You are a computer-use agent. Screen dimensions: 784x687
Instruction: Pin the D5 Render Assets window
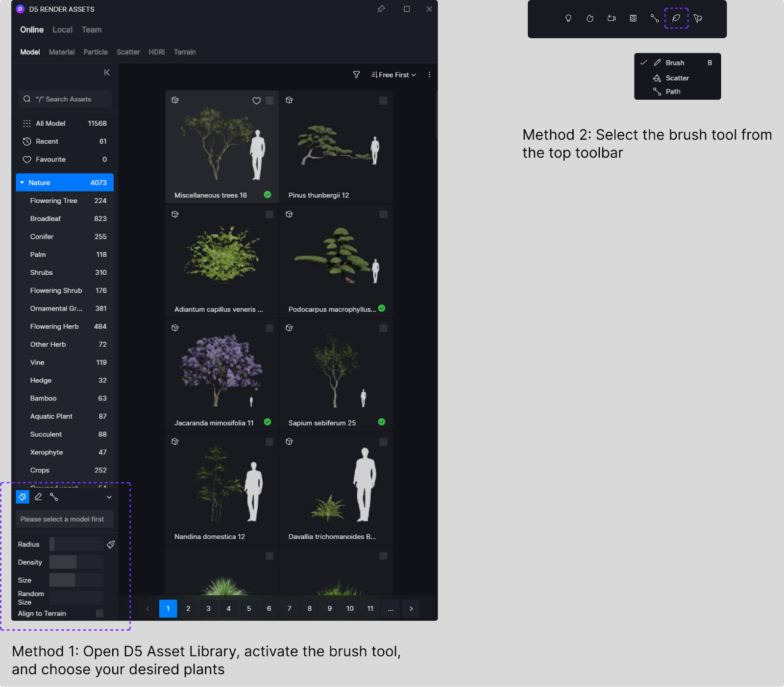click(381, 9)
